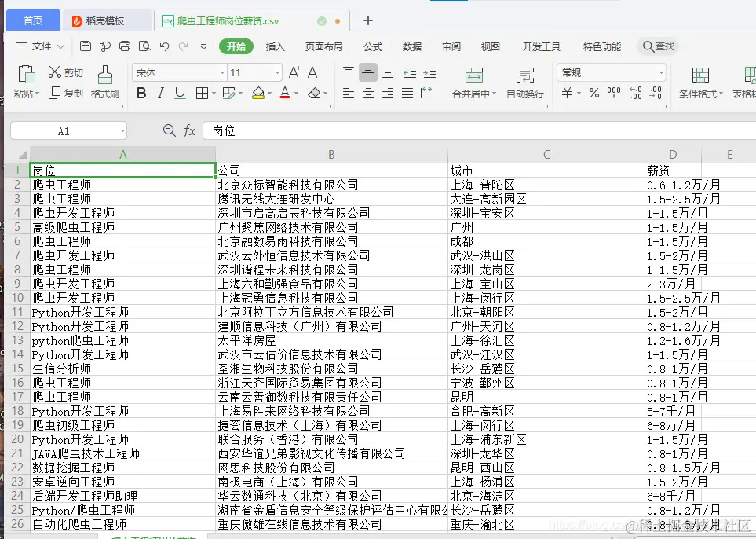
Task: Apply thousands separator 000 format
Action: [614, 92]
